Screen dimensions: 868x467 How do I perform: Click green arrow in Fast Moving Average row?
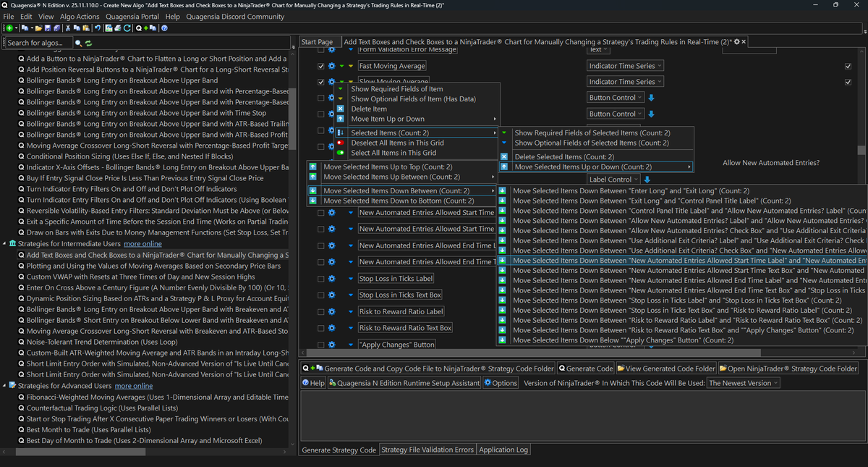pyautogui.click(x=341, y=66)
